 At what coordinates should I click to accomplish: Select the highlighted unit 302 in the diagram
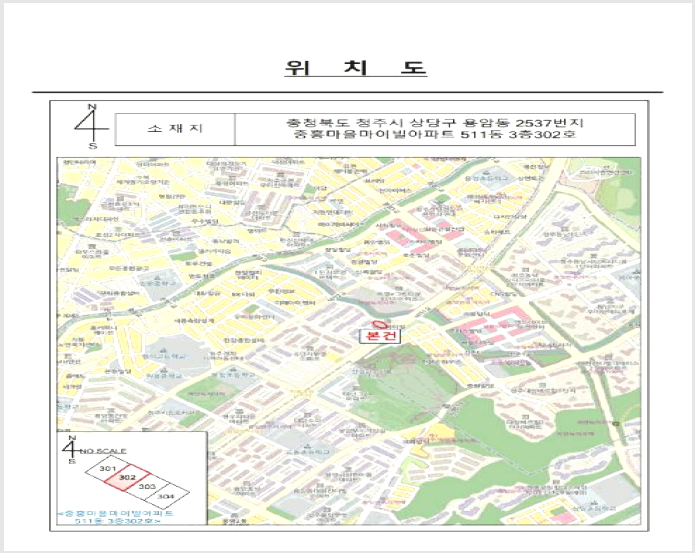[x=128, y=478]
